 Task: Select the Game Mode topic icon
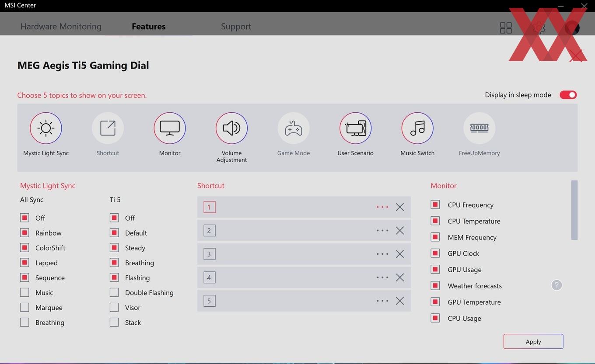[x=294, y=128]
